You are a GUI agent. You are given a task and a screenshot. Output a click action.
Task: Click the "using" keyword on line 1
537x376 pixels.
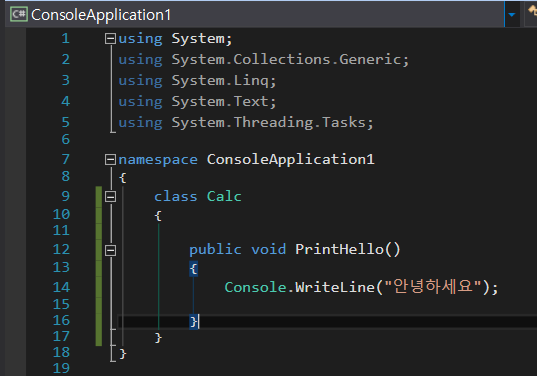point(140,39)
